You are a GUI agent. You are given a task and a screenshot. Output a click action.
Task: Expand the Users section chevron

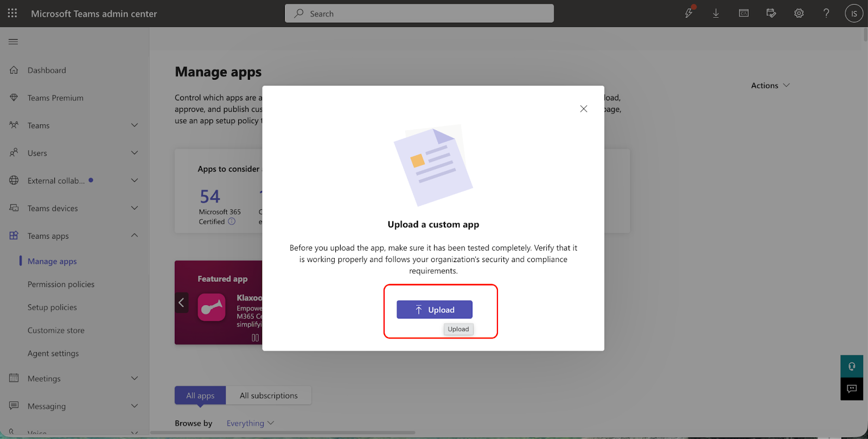click(x=135, y=153)
